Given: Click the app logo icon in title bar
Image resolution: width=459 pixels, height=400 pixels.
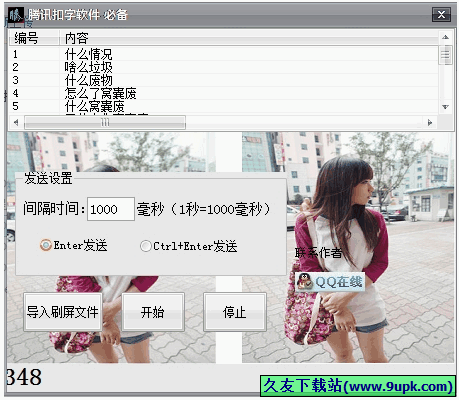Looking at the screenshot, I should point(16,15).
